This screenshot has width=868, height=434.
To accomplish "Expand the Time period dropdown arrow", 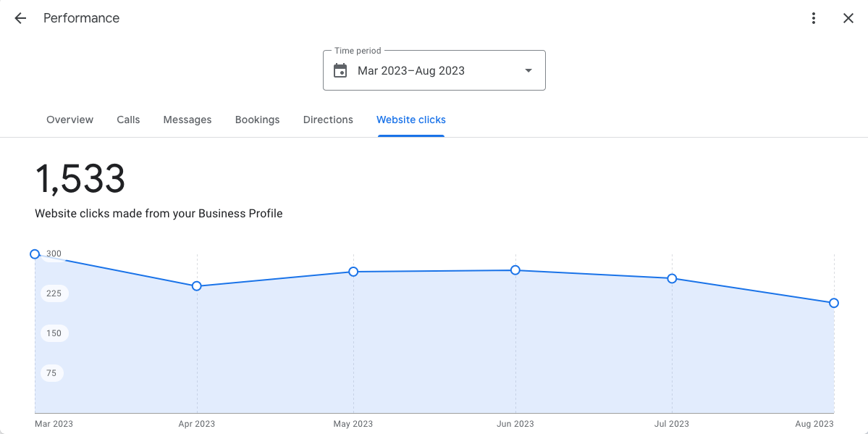I will 528,70.
